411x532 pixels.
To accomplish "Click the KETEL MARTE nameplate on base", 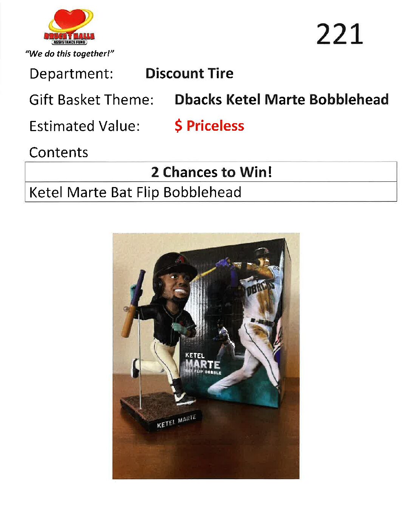I will coord(176,421).
